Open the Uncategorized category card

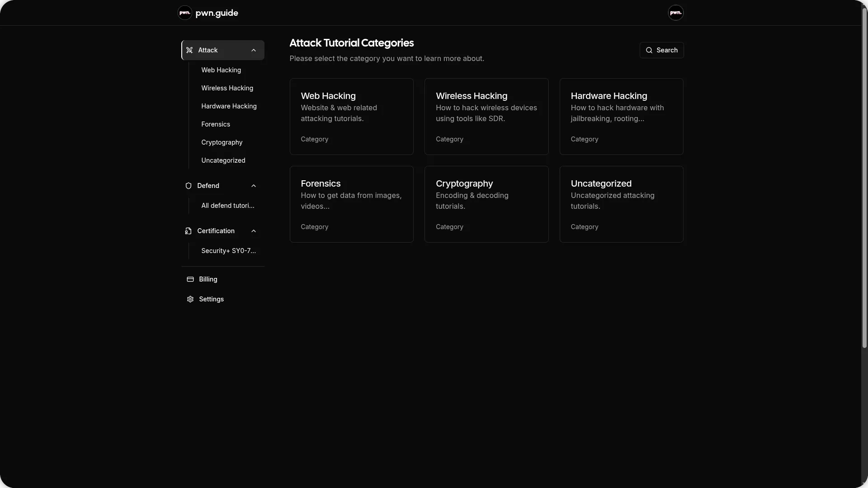[x=621, y=204]
